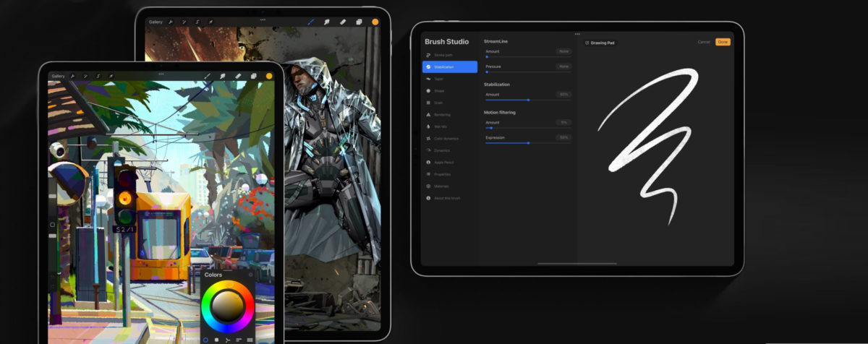The width and height of the screenshot is (868, 344).
Task: Tap swatch circle at Colors panel top-right
Action: [251, 275]
